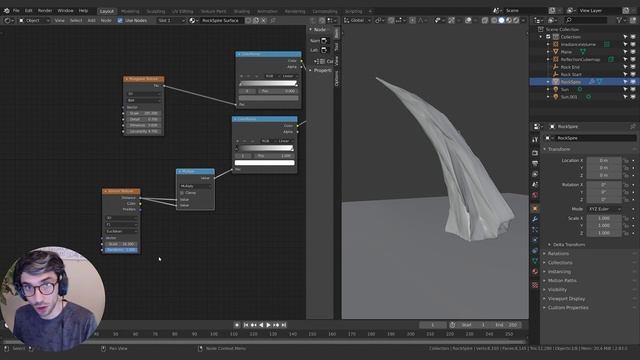The image size is (640, 360).
Task: Hide Plane with its eye icon
Action: click(x=633, y=52)
